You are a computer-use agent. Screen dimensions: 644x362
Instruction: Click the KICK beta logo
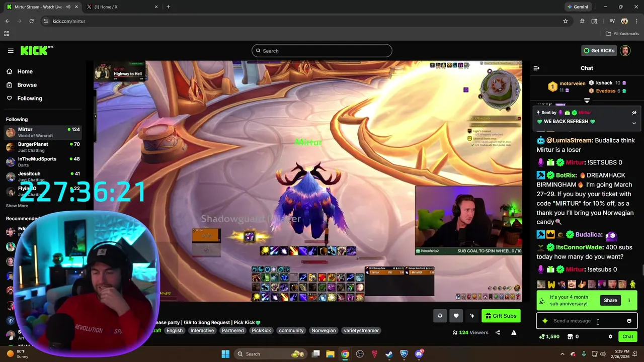pyautogui.click(x=37, y=50)
